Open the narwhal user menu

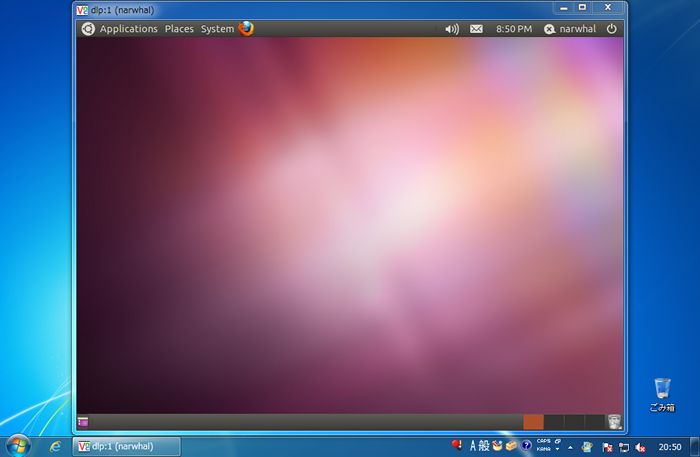coord(570,29)
